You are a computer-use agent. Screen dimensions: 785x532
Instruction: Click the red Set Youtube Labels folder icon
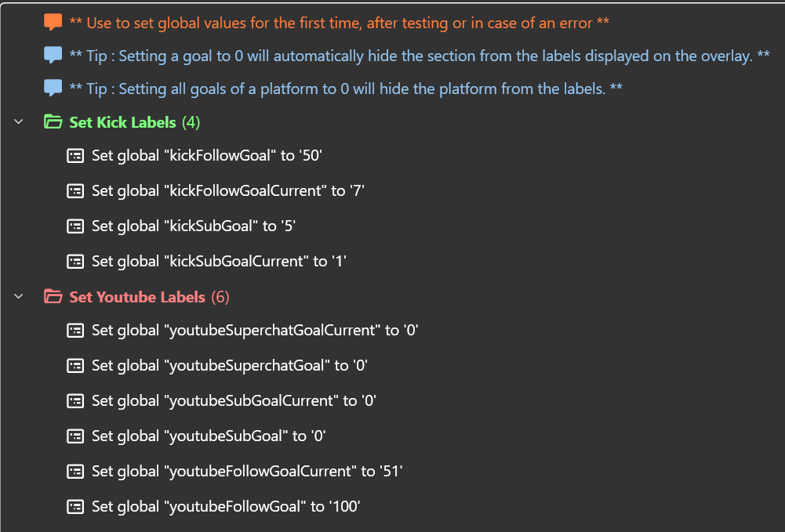point(53,297)
